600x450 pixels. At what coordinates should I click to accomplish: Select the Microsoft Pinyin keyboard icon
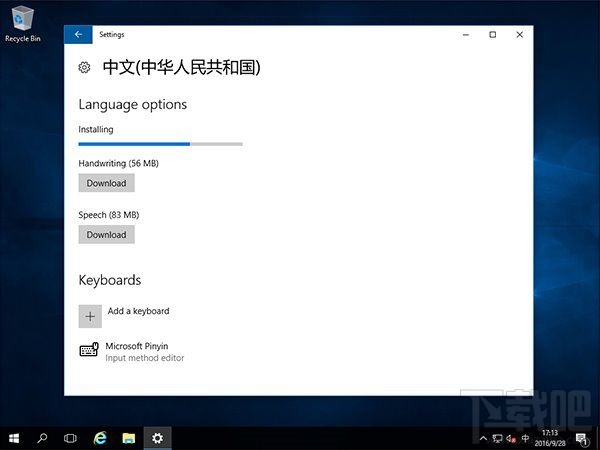(x=89, y=349)
